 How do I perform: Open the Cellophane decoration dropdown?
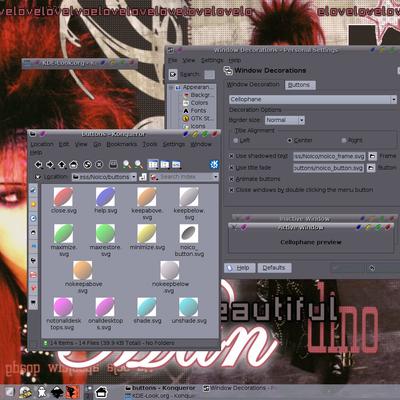point(313,99)
